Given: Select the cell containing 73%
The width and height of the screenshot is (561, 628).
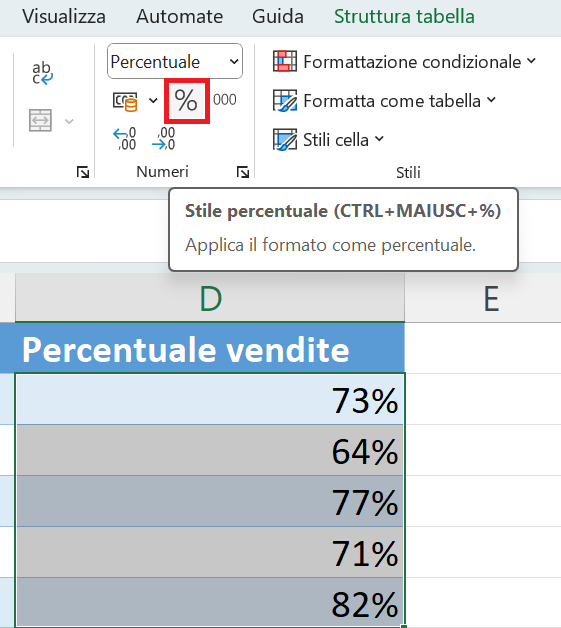Looking at the screenshot, I should [210, 399].
